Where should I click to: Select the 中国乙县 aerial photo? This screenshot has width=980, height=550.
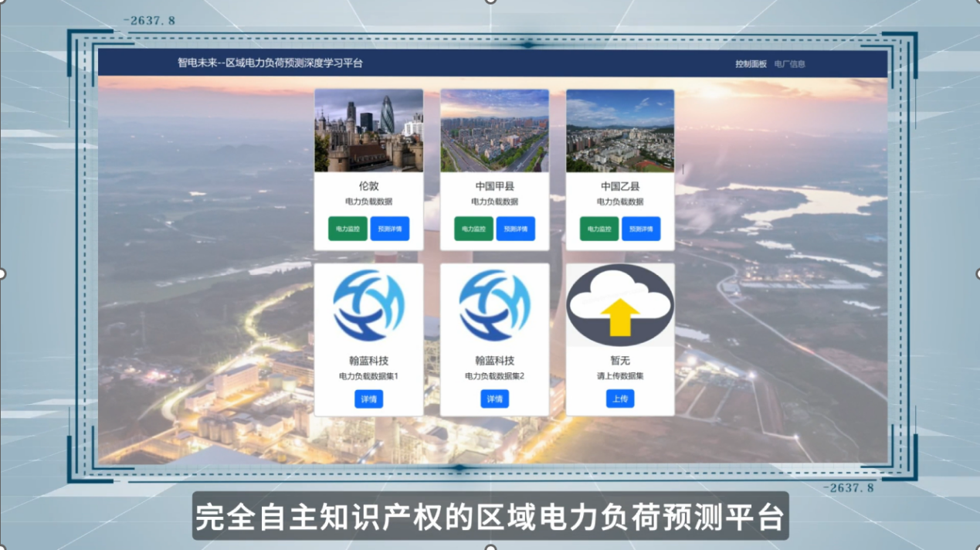point(619,131)
